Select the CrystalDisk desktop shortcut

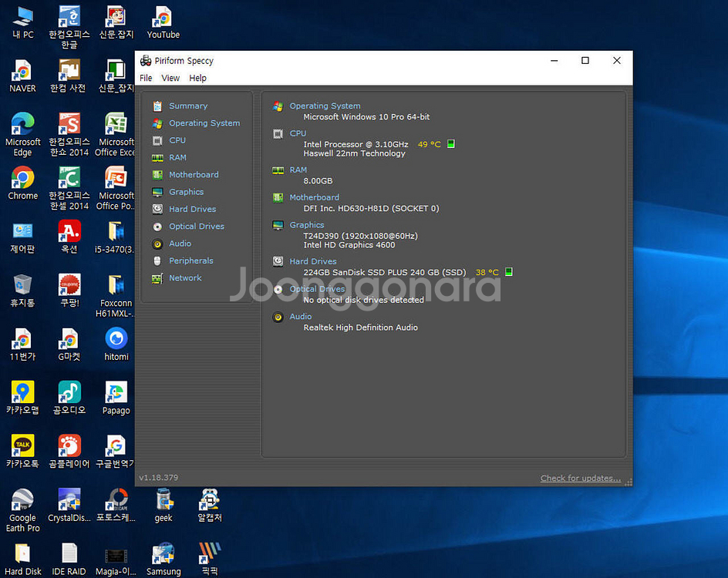[69, 506]
